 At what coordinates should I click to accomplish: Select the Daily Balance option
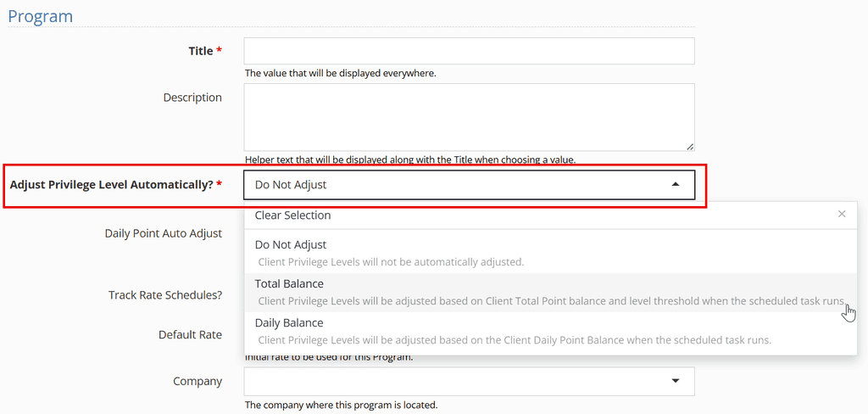(x=551, y=331)
